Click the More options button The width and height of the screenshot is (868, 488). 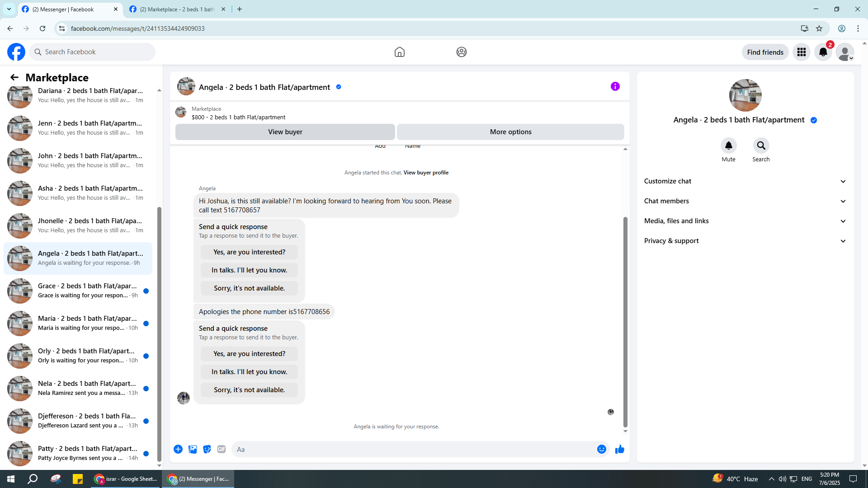coord(510,132)
